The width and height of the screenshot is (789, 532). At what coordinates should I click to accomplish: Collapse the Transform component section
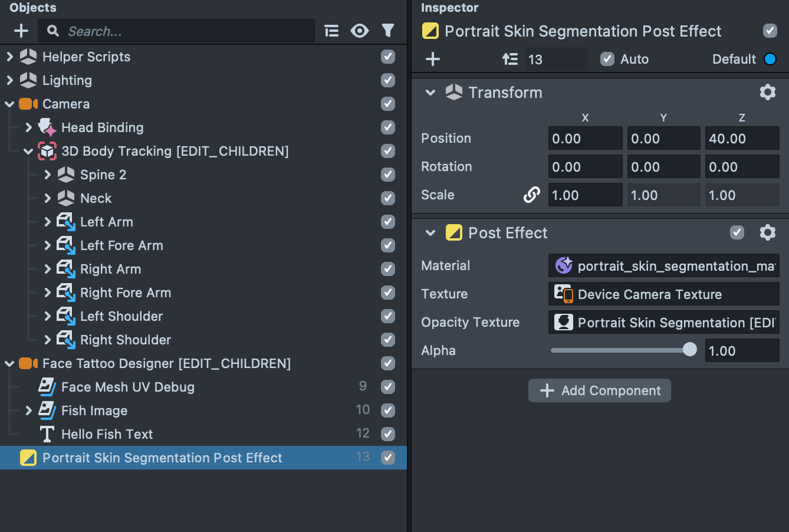pos(430,93)
